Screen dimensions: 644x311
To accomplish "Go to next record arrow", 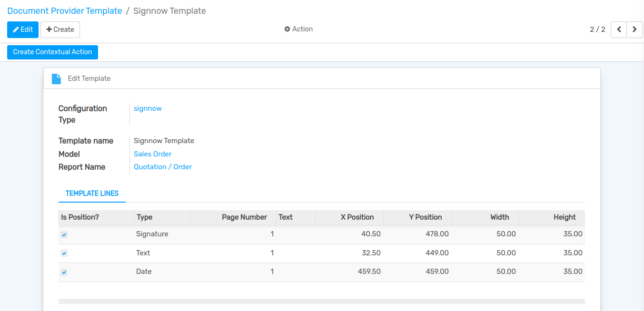I will (x=634, y=29).
